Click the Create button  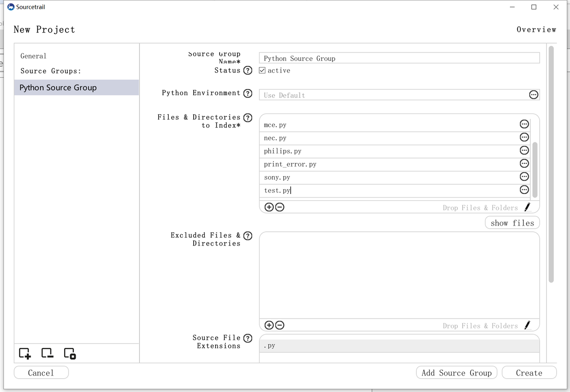(529, 373)
